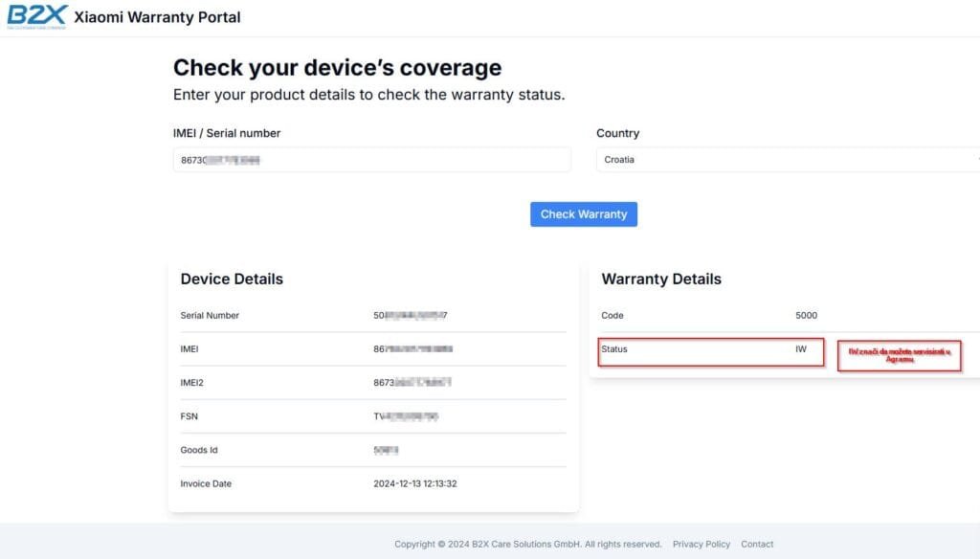Click the "IMEI2" row label

tap(191, 383)
